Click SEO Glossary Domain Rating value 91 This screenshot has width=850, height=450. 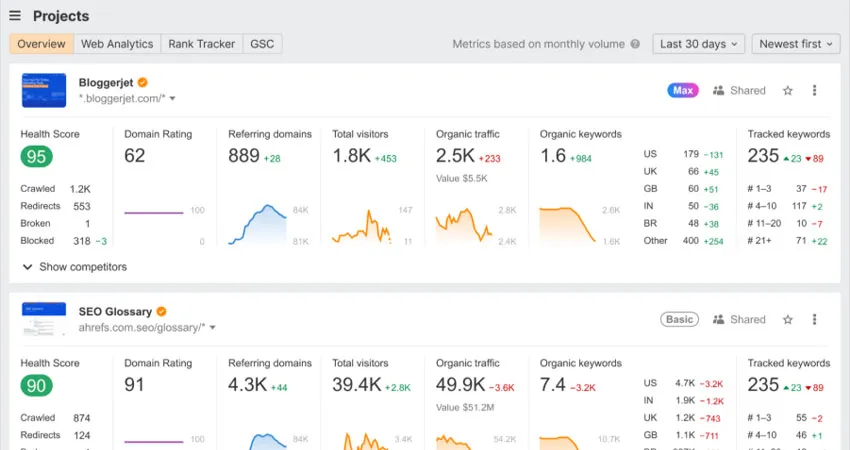(134, 384)
